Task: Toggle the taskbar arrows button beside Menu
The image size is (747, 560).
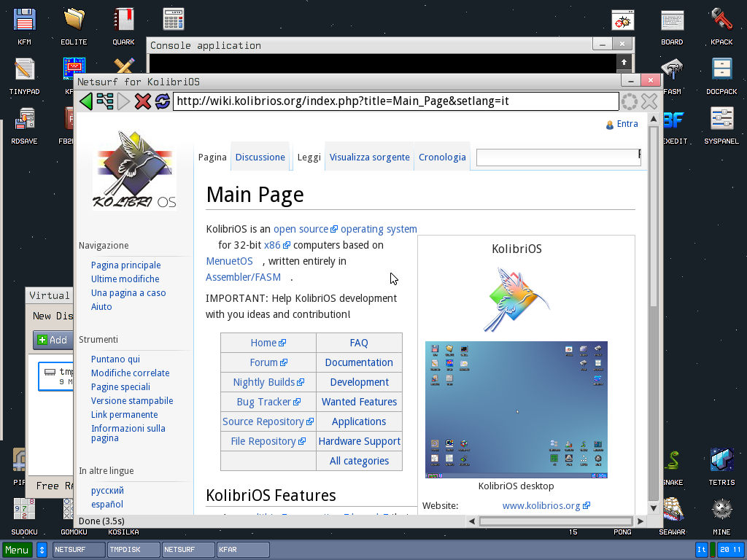Action: [42, 550]
